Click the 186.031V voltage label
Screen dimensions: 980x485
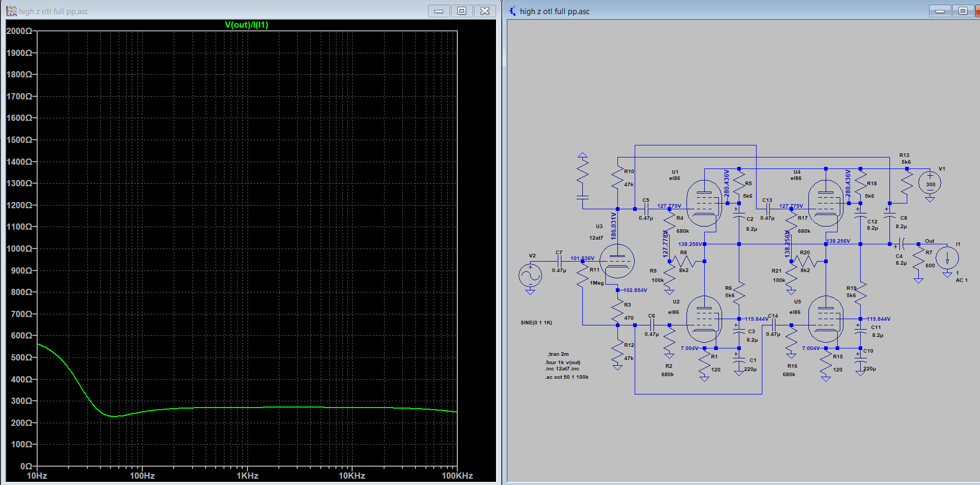614,226
